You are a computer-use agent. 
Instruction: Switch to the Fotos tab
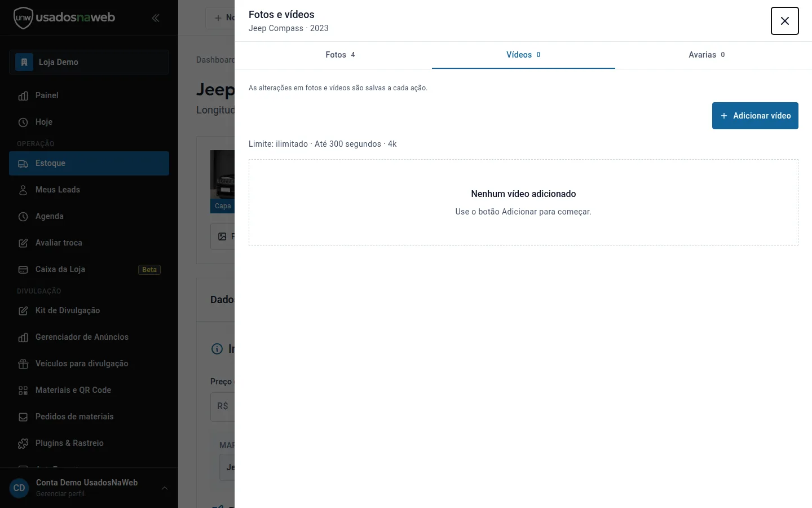click(340, 55)
